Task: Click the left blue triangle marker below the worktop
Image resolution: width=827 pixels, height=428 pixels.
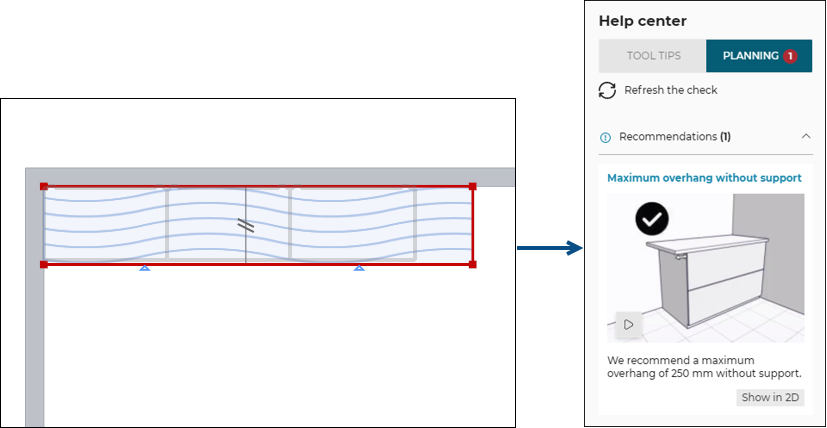Action: pos(145,268)
